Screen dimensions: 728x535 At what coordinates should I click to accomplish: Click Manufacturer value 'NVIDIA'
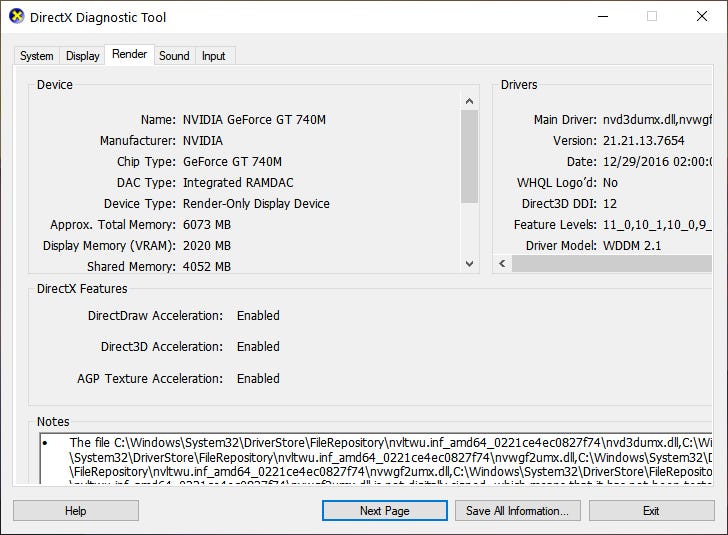click(202, 141)
